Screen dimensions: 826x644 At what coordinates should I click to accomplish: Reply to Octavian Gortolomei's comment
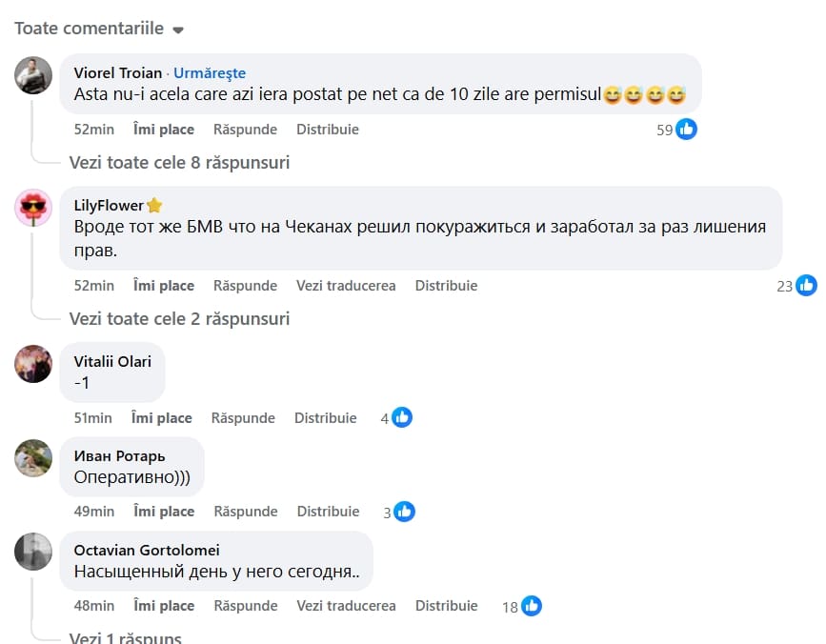coord(245,606)
